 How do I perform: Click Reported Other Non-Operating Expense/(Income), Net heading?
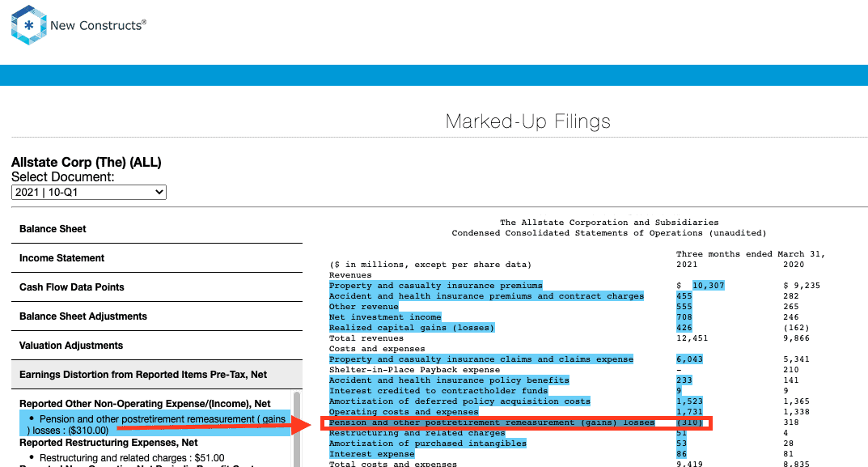click(145, 404)
